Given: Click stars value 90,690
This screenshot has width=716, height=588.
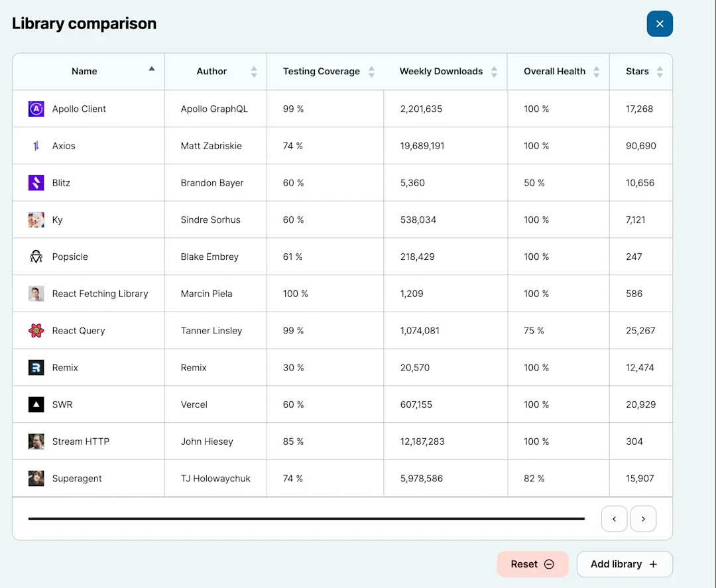Looking at the screenshot, I should pyautogui.click(x=640, y=146).
